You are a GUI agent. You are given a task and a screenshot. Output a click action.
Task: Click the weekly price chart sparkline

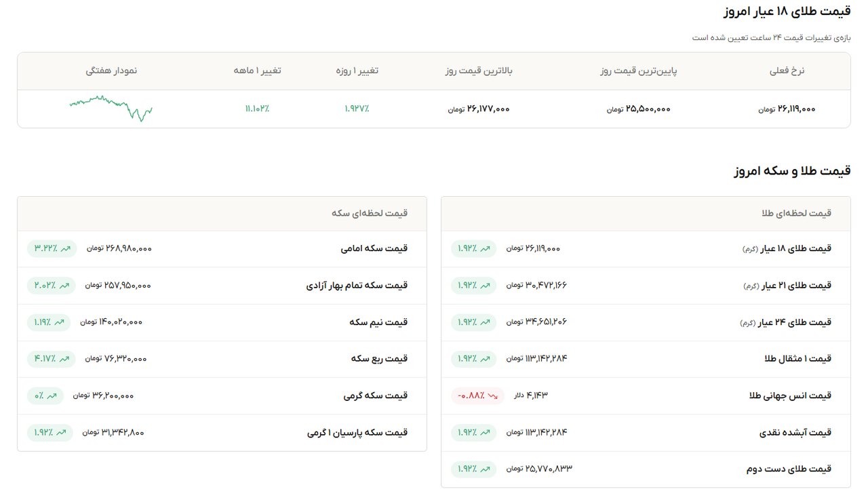click(111, 109)
